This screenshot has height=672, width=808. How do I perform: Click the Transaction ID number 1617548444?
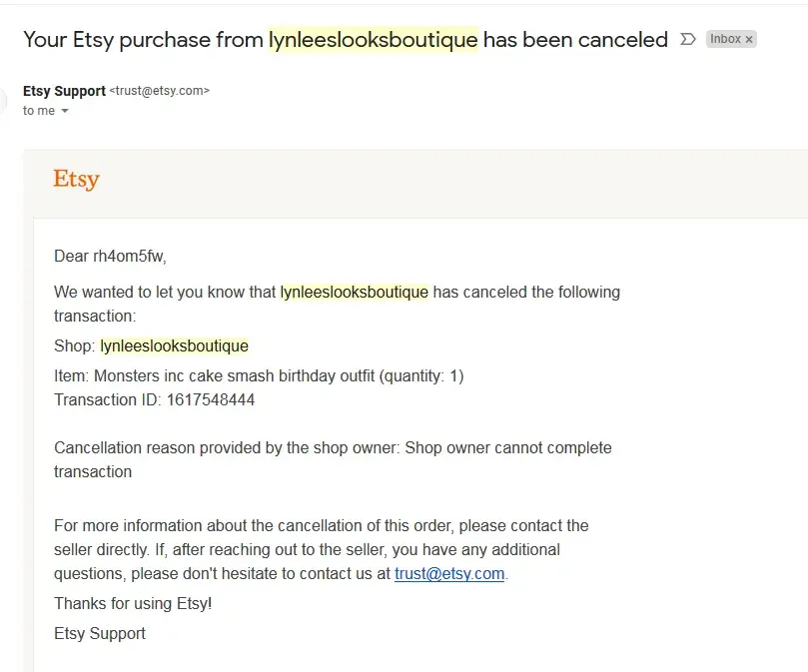pyautogui.click(x=210, y=400)
